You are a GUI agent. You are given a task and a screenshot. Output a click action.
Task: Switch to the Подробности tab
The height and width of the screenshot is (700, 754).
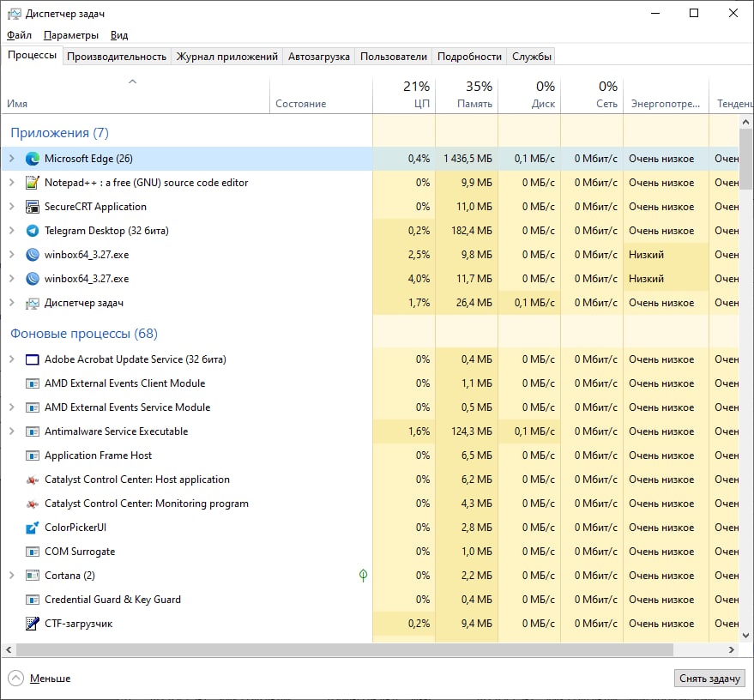point(469,57)
